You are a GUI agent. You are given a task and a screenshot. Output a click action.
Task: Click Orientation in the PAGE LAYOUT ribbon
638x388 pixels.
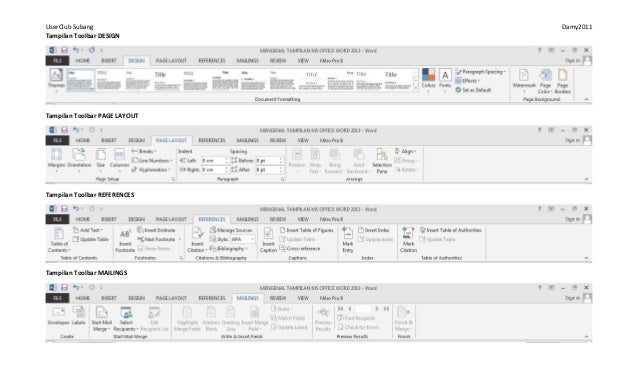(79, 159)
